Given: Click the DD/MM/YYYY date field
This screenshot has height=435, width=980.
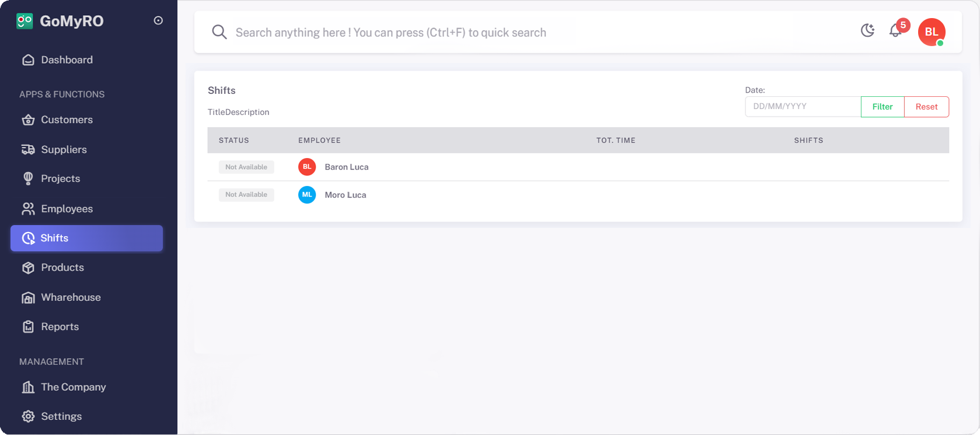Looking at the screenshot, I should (803, 107).
